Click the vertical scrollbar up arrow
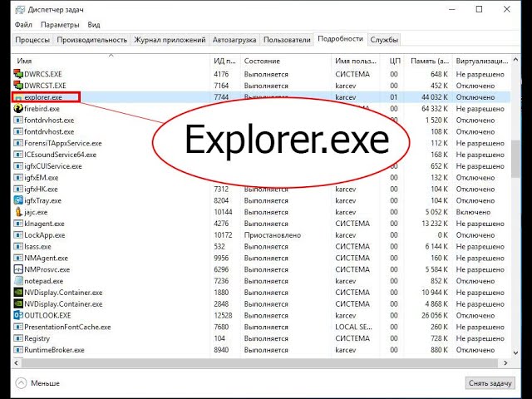The height and width of the screenshot is (399, 532). pyautogui.click(x=515, y=60)
